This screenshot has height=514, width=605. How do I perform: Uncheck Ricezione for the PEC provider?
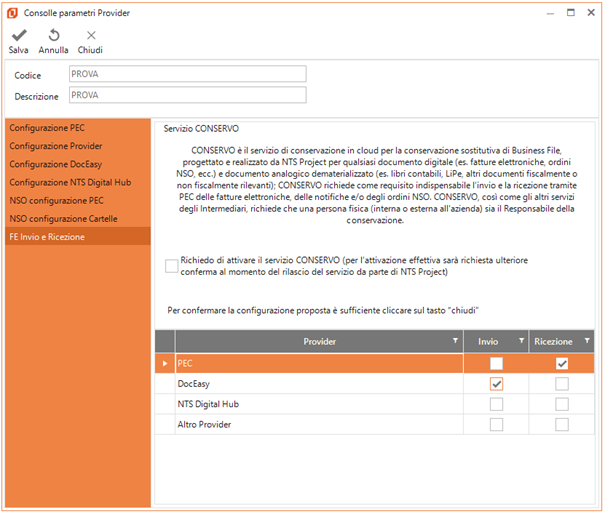click(562, 364)
